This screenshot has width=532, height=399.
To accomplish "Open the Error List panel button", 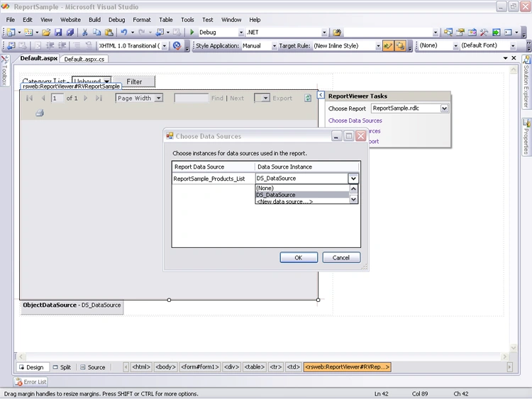I will click(x=31, y=382).
